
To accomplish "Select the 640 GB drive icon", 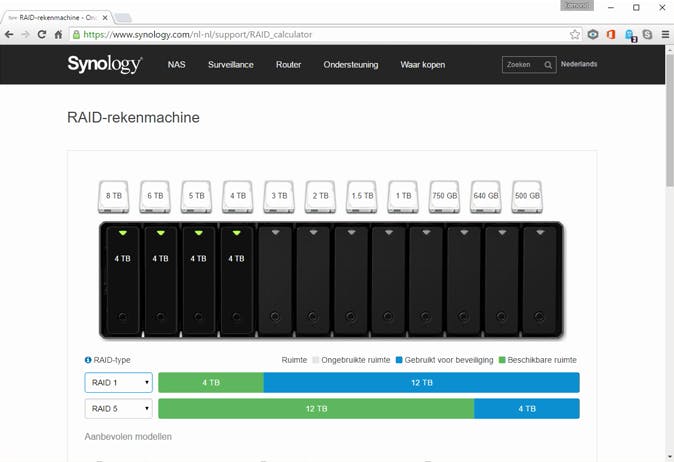I will pos(486,196).
